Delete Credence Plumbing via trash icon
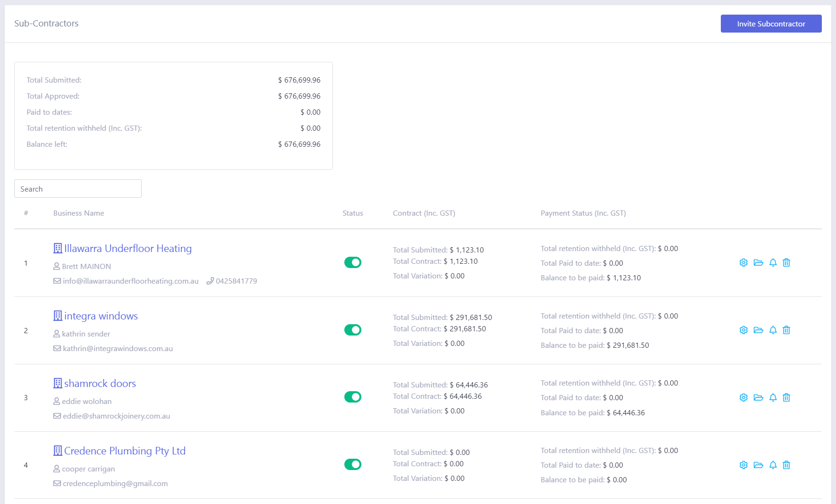 (x=786, y=465)
